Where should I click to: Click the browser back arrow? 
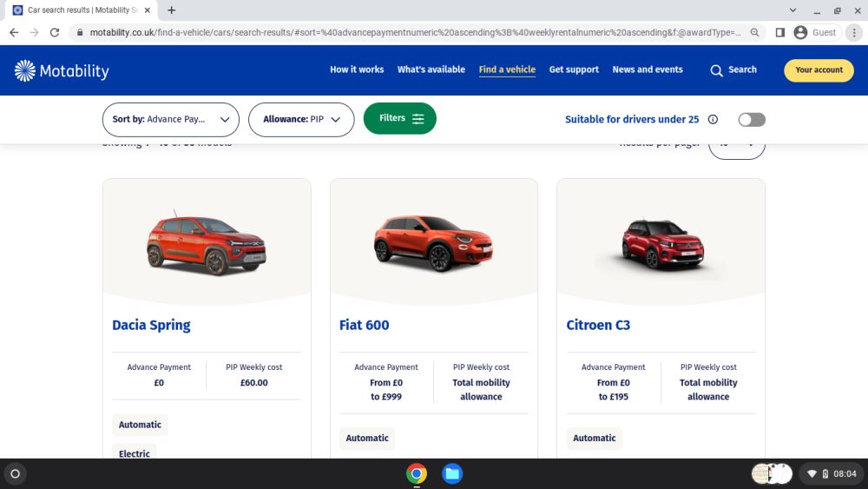(x=14, y=33)
